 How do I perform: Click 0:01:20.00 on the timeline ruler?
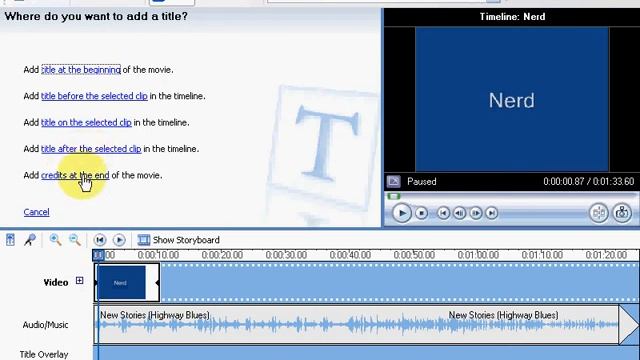606,255
